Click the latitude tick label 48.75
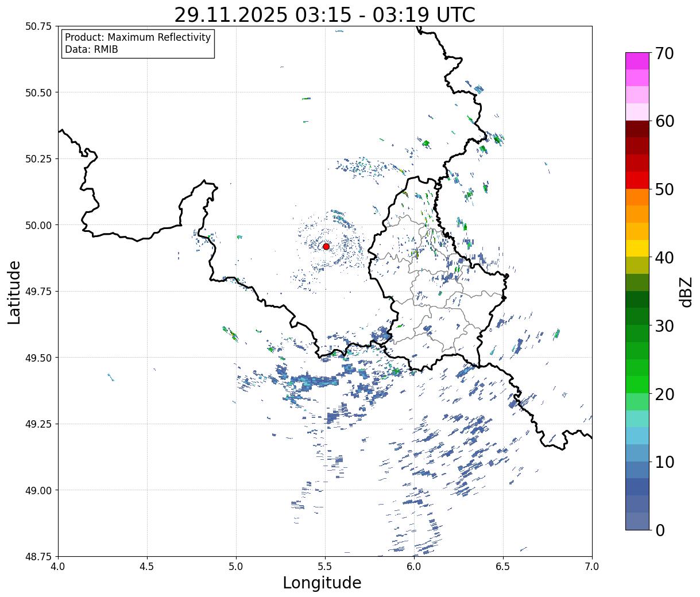This screenshot has height=597, width=700. (38, 557)
